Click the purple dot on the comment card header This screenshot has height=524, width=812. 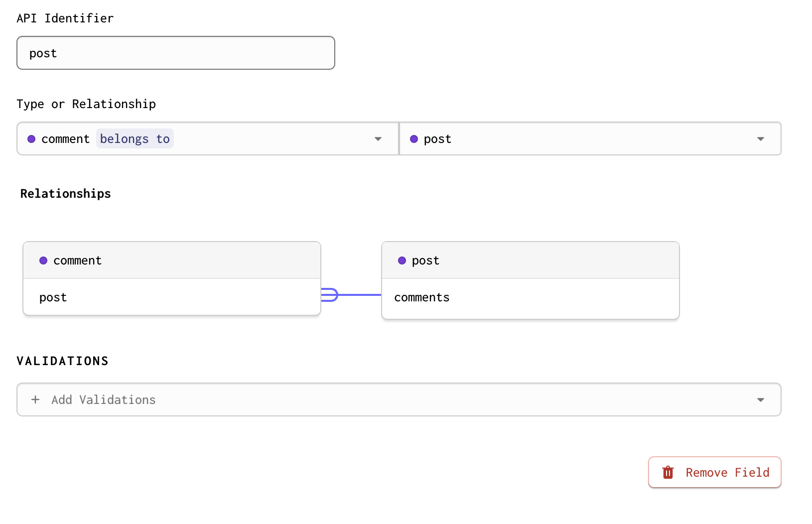[x=43, y=261]
